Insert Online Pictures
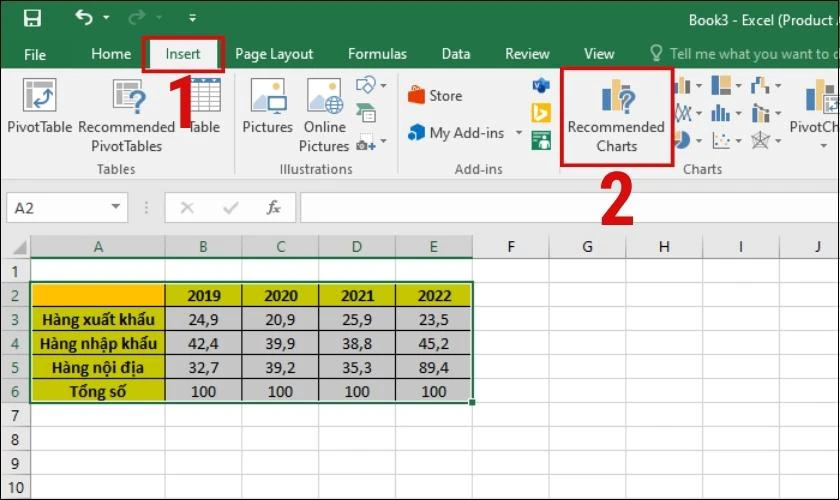This screenshot has height=500, width=840. (325, 115)
